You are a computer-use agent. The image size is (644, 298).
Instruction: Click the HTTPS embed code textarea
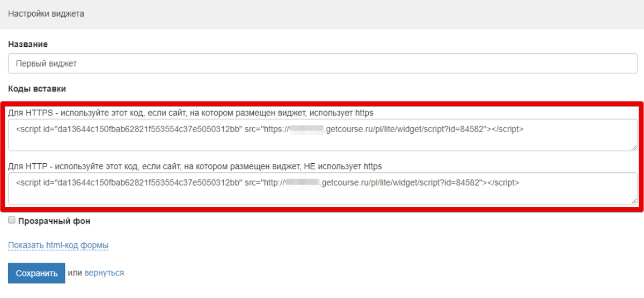[323, 135]
